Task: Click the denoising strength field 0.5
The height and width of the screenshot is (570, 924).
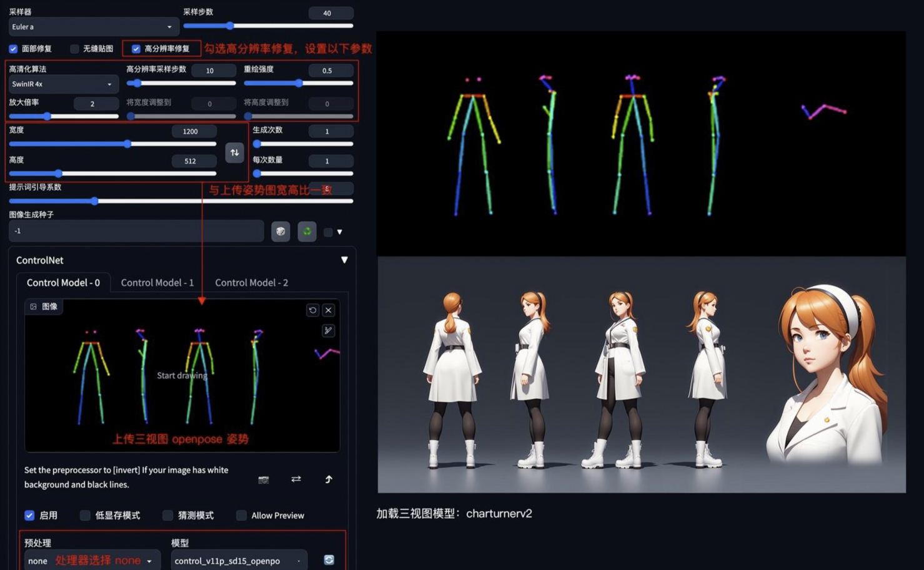Action: point(331,70)
